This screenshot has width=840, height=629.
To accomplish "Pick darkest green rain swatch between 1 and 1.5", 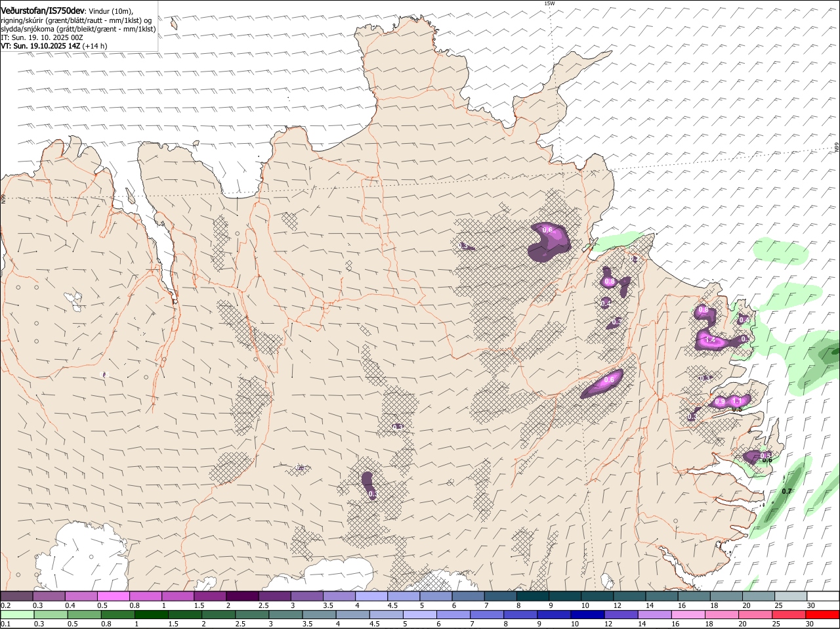I will pyautogui.click(x=151, y=615).
